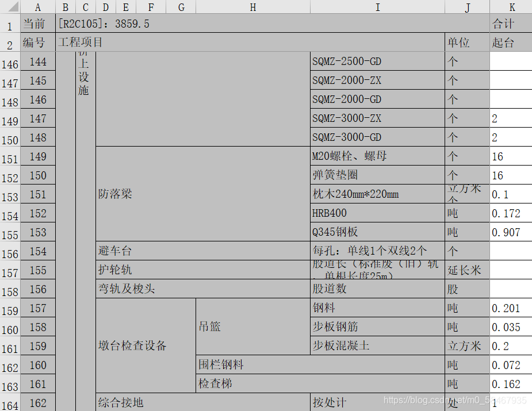Screen dimensions: 532x411
Task: Select column G header
Action: coord(181,6)
